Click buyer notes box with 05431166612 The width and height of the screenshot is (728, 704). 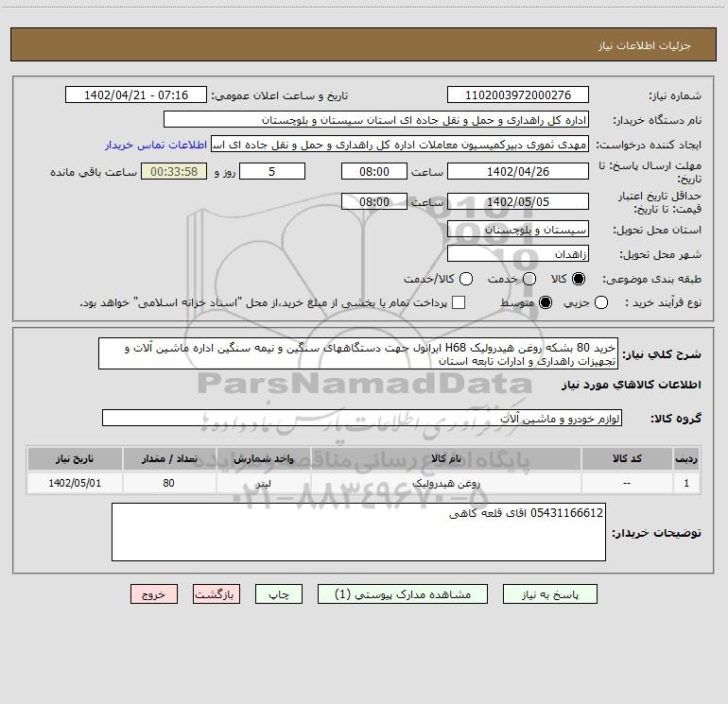point(358,532)
